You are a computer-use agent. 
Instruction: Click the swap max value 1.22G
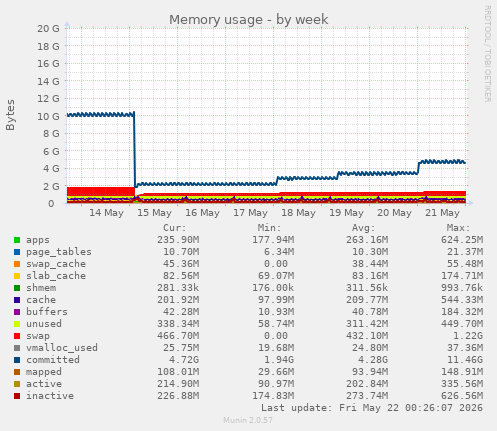pyautogui.click(x=468, y=336)
